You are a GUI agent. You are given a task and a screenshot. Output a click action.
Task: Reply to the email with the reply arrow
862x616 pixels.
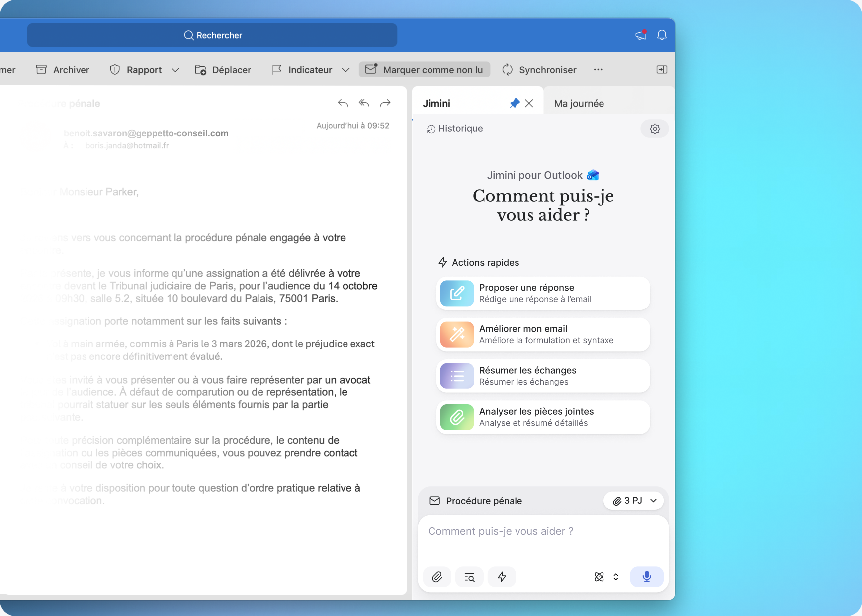(343, 103)
